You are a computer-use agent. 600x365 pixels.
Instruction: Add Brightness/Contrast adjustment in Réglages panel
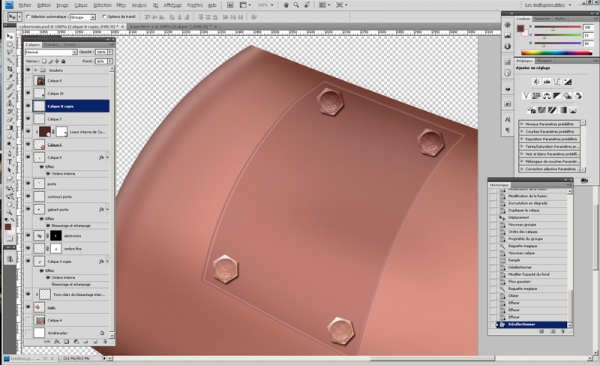pyautogui.click(x=536, y=82)
